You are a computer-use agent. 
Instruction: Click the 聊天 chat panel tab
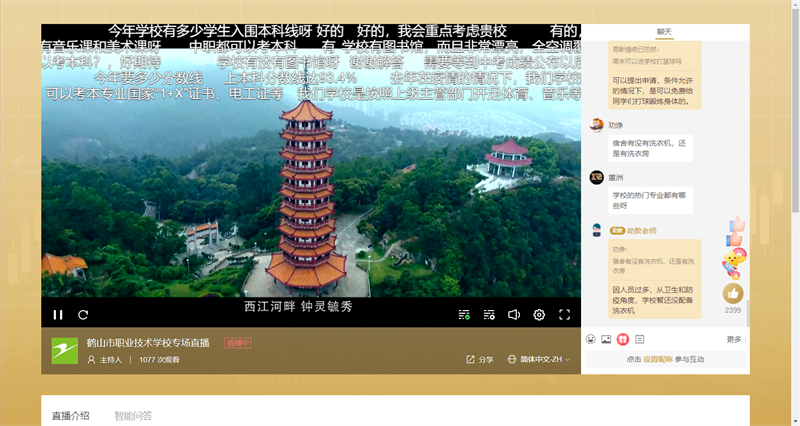(664, 31)
